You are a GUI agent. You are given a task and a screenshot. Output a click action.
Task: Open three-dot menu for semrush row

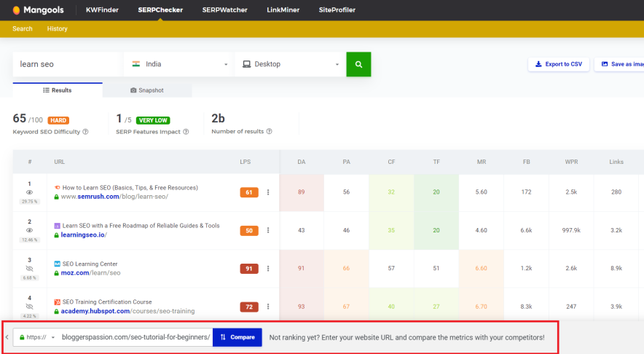point(268,192)
